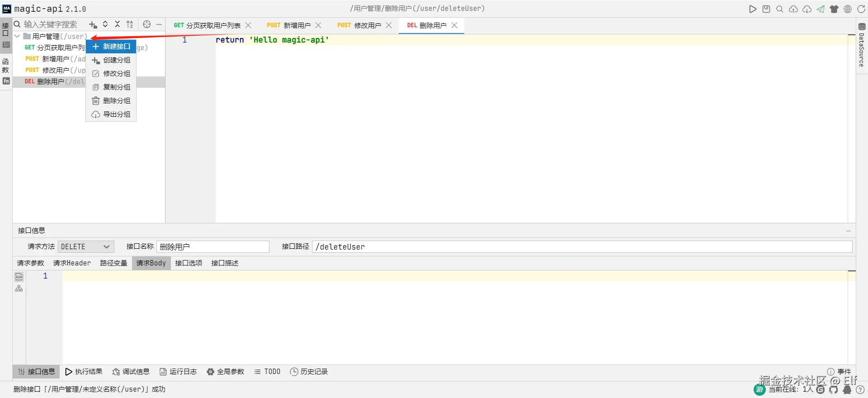
Task: Click the JSON format icon beside body editor
Action: click(x=19, y=276)
